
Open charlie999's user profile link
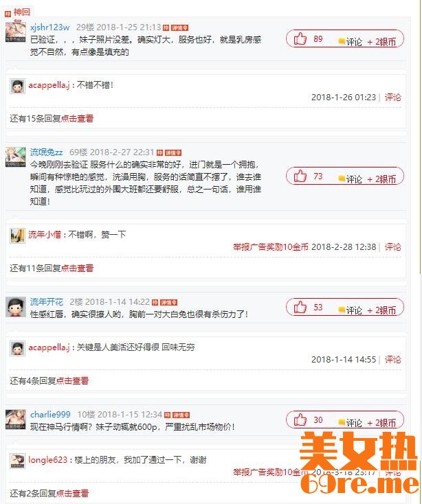pyautogui.click(x=50, y=415)
